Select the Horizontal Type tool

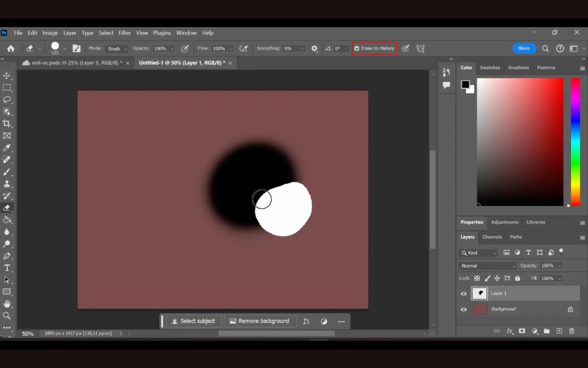(x=7, y=268)
